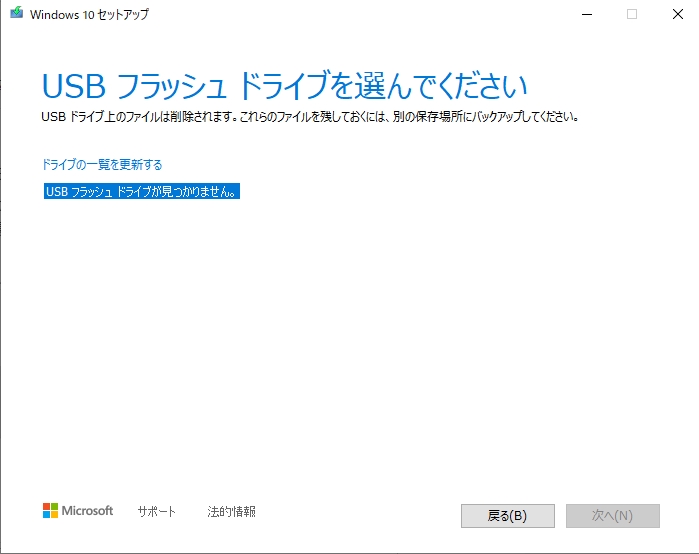
Task: Click the Windows 10 Setup title bar icon
Action: 16,13
